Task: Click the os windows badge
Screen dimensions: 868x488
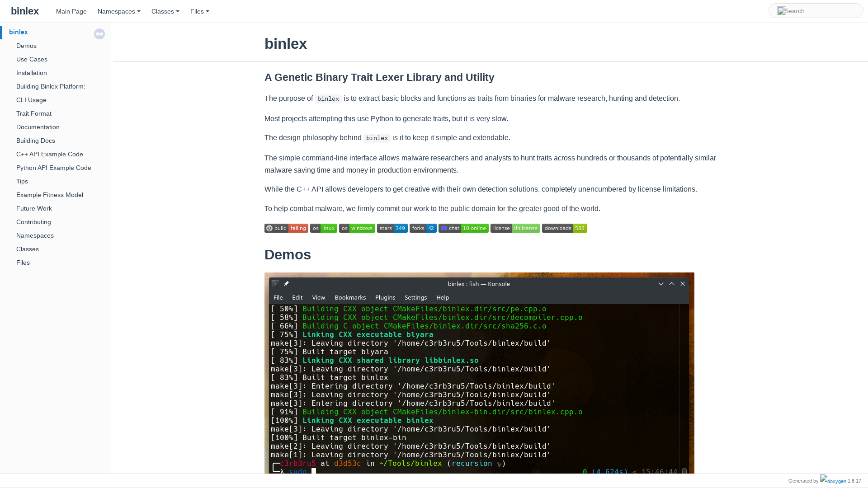Action: [357, 228]
